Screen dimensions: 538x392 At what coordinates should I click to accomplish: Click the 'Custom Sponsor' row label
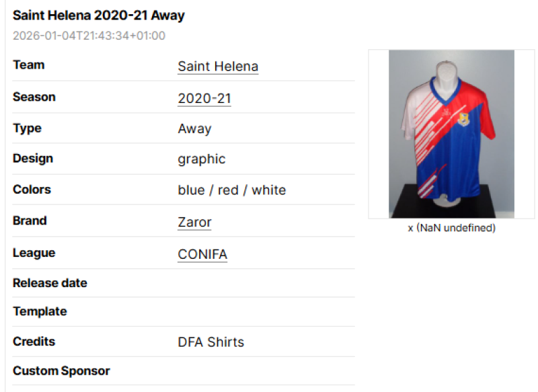[x=61, y=370]
